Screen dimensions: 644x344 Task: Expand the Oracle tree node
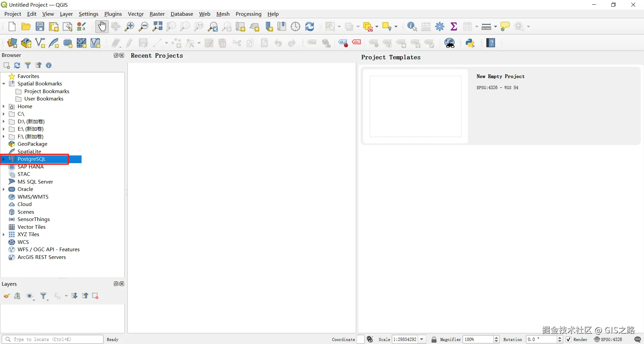pos(3,189)
